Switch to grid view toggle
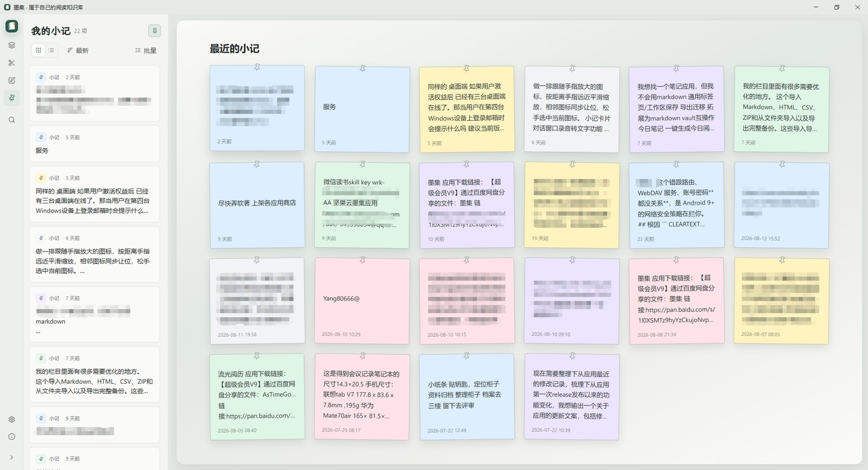 (38, 50)
